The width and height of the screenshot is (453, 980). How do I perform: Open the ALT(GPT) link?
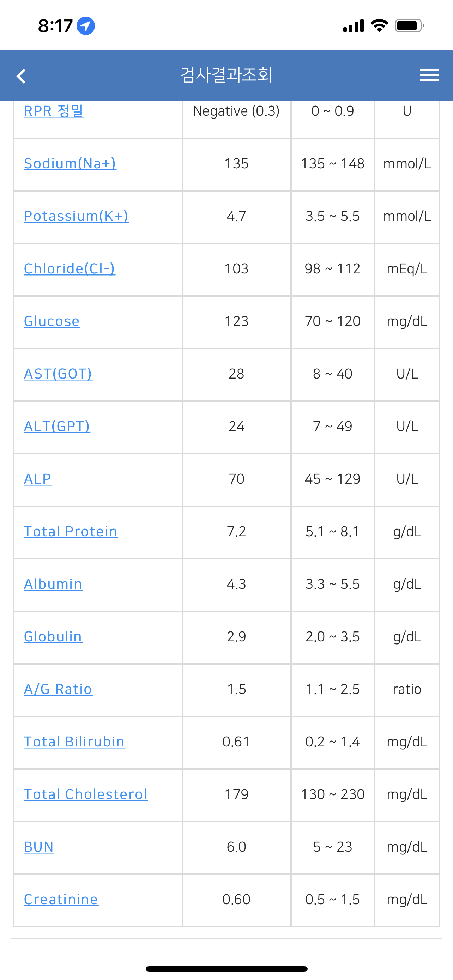(57, 426)
